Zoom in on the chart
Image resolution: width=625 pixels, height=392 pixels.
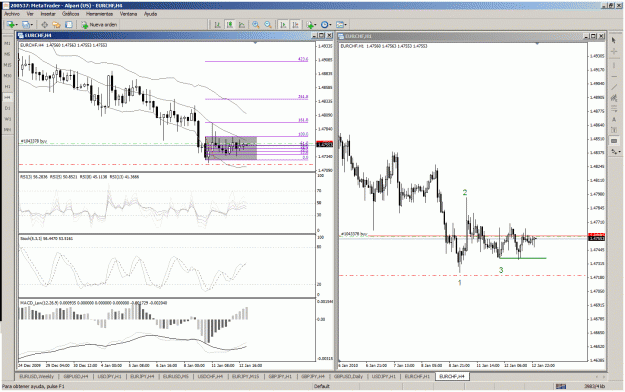pyautogui.click(x=256, y=25)
